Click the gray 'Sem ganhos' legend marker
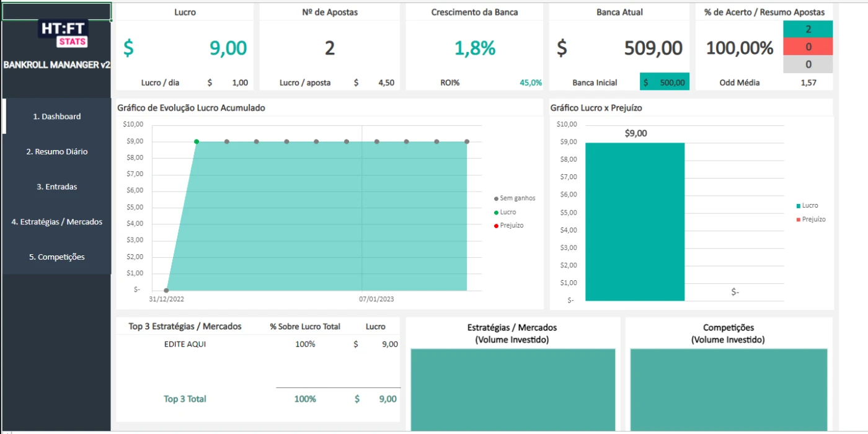The image size is (868, 434). [496, 198]
